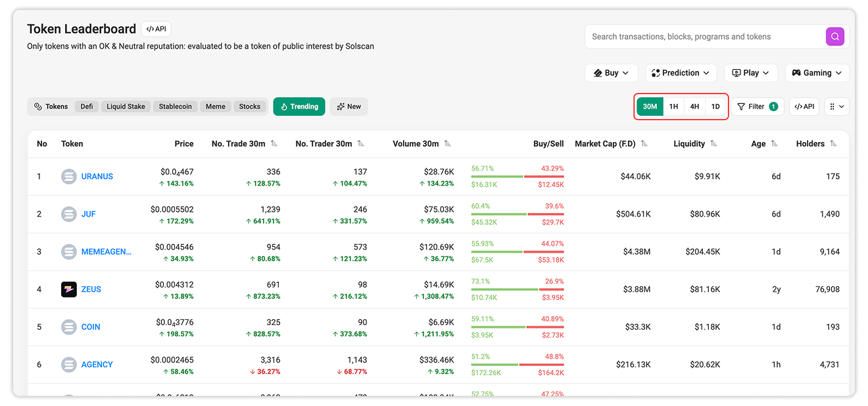Click the sort icon beside Volume 30m
This screenshot has width=868, height=406.
point(448,143)
